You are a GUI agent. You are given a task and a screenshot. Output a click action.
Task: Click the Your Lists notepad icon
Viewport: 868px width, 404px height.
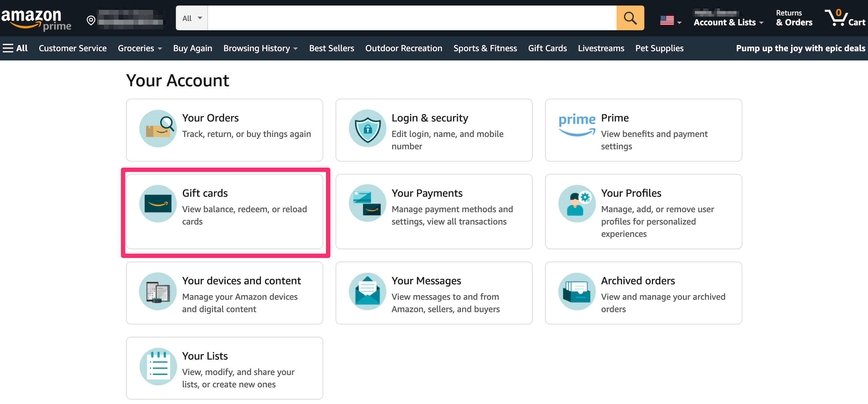(x=158, y=366)
